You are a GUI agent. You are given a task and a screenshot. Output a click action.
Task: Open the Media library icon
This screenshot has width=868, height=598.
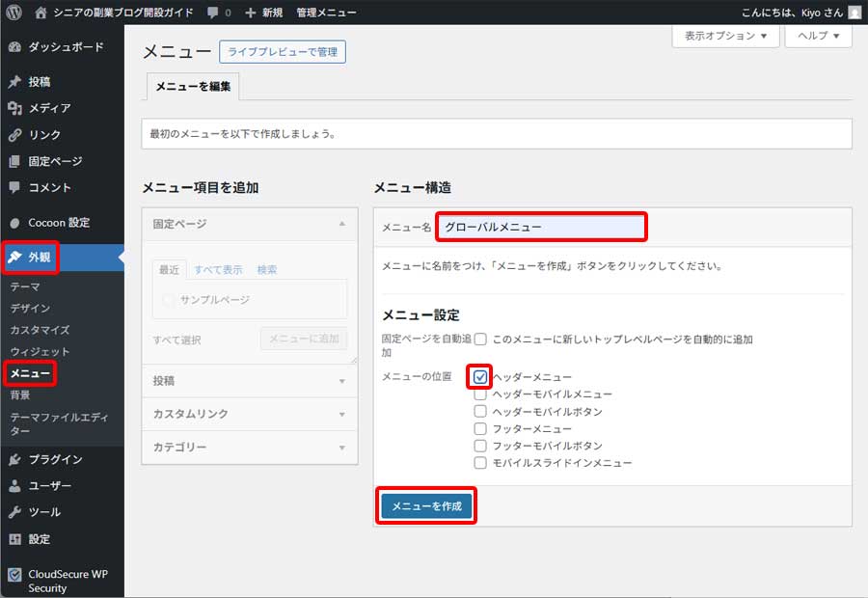click(14, 108)
